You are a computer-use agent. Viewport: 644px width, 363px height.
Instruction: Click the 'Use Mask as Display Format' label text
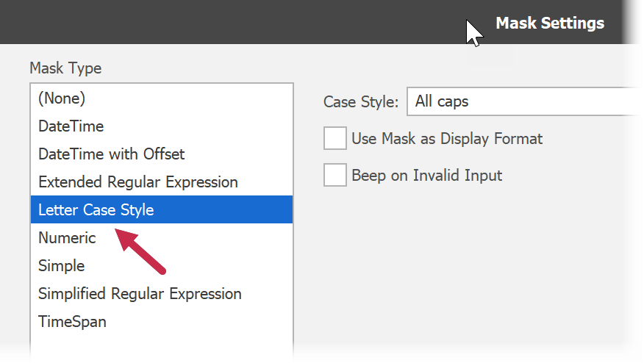[446, 138]
